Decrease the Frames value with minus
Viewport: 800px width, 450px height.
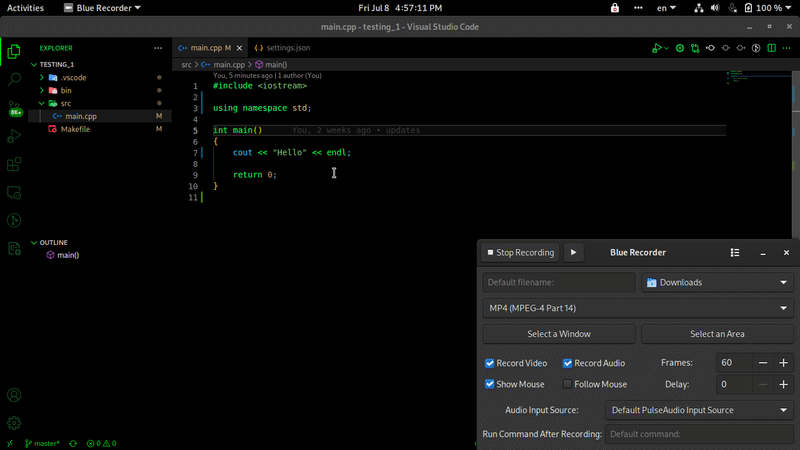[763, 363]
